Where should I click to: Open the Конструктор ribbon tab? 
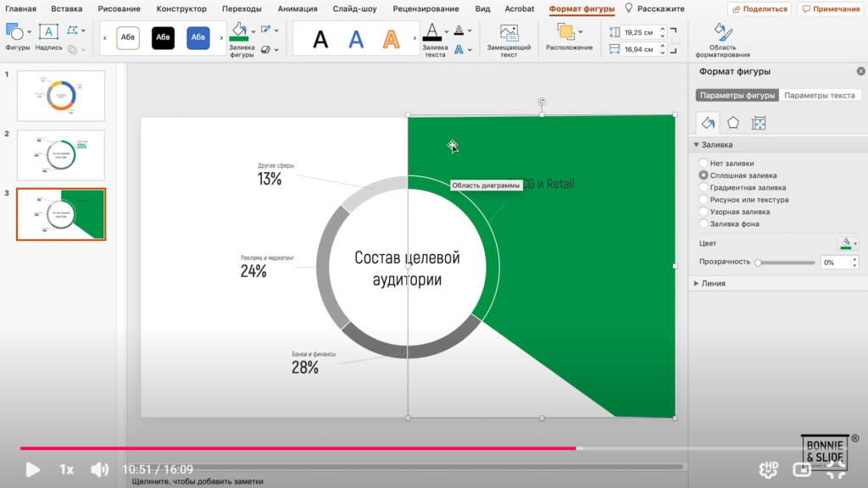pyautogui.click(x=181, y=8)
